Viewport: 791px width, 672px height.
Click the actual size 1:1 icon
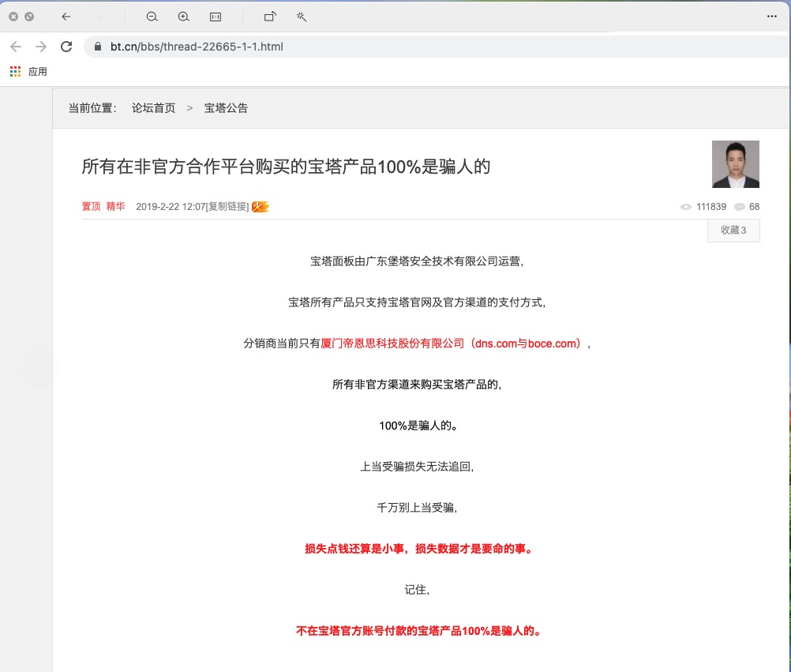216,16
